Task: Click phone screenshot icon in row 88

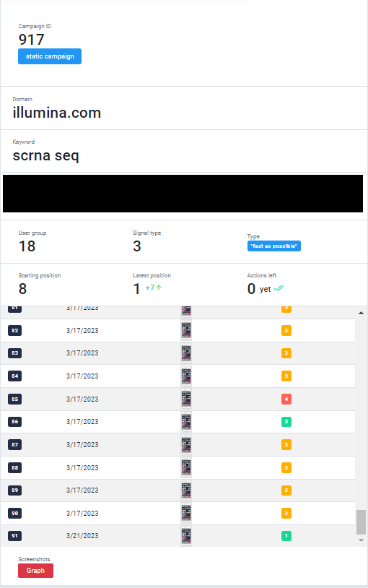Action: (186, 467)
